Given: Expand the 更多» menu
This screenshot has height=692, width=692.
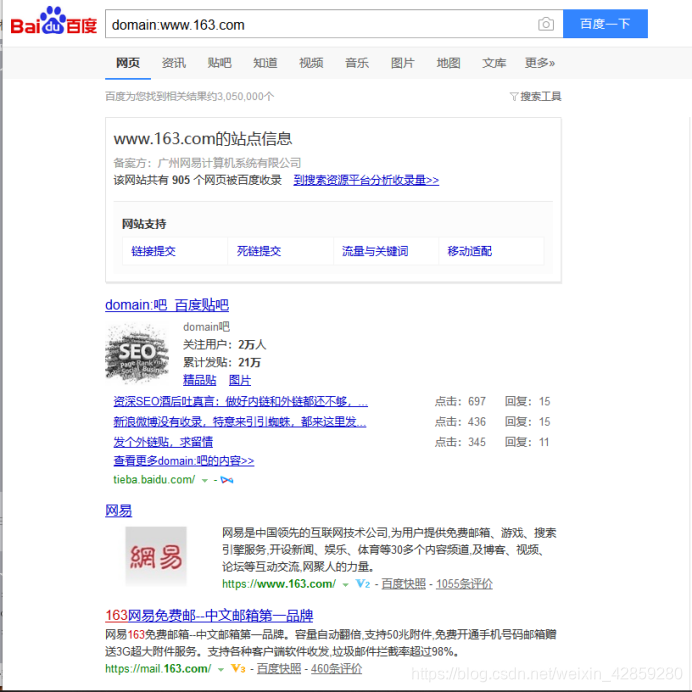Looking at the screenshot, I should pyautogui.click(x=540, y=63).
